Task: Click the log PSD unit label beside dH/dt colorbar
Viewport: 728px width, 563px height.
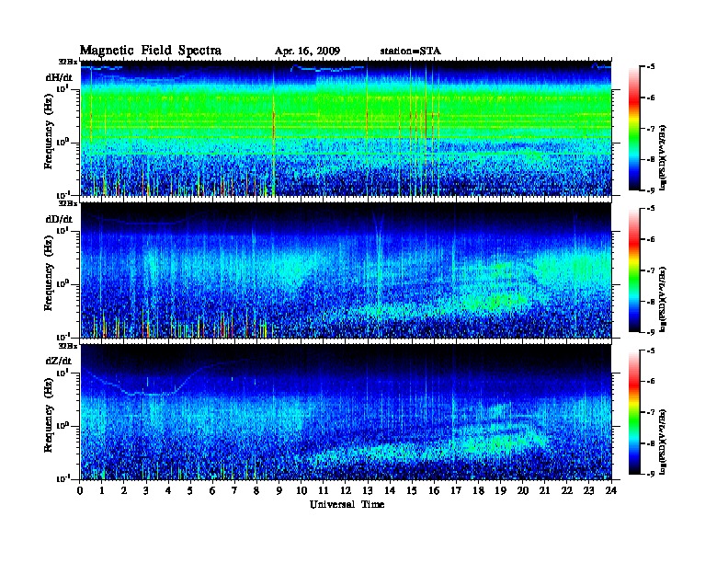Action: click(x=663, y=157)
